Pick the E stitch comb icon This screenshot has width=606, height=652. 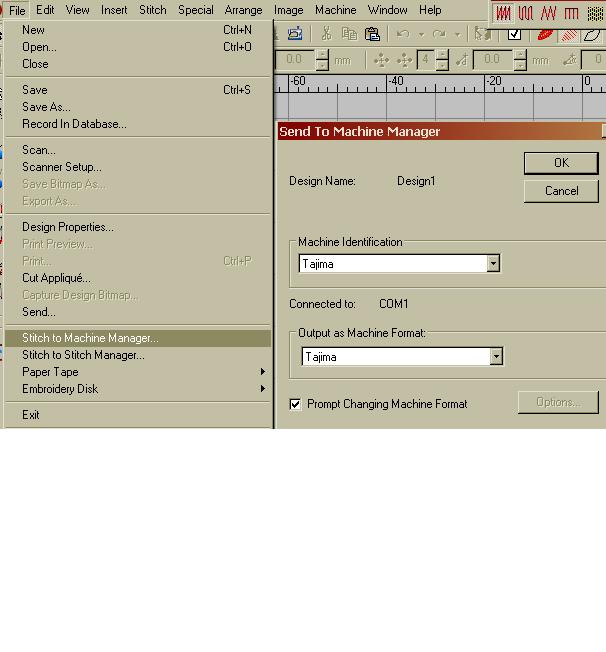571,13
